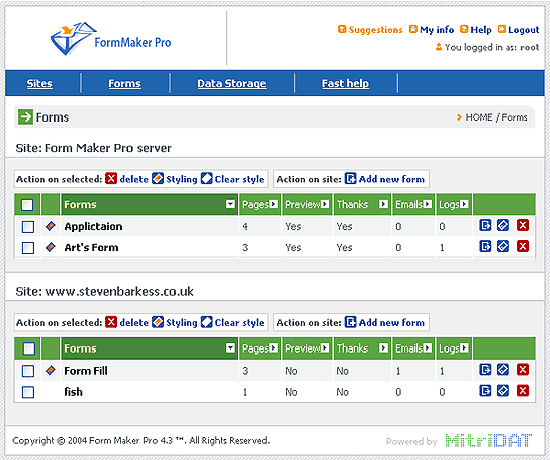Click the Pages column arrow in the stevenbarkess table
Viewport: 550px width, 460px height.
[x=274, y=348]
